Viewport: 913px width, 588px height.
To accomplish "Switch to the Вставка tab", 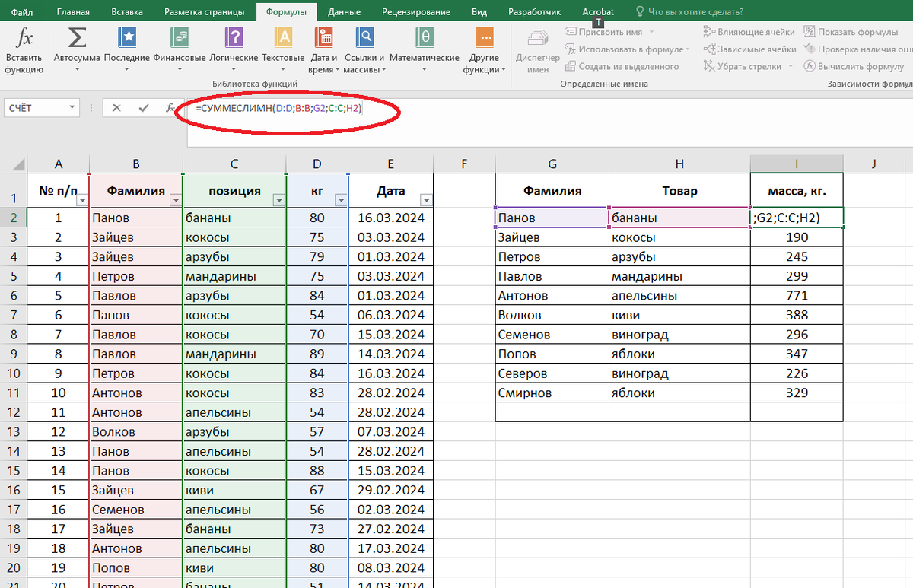I will tap(126, 12).
